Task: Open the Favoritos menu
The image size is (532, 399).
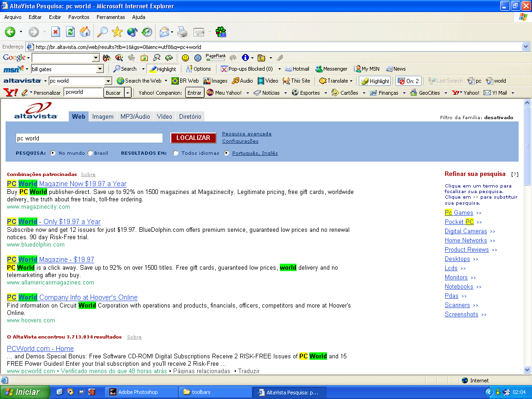Action: click(79, 17)
